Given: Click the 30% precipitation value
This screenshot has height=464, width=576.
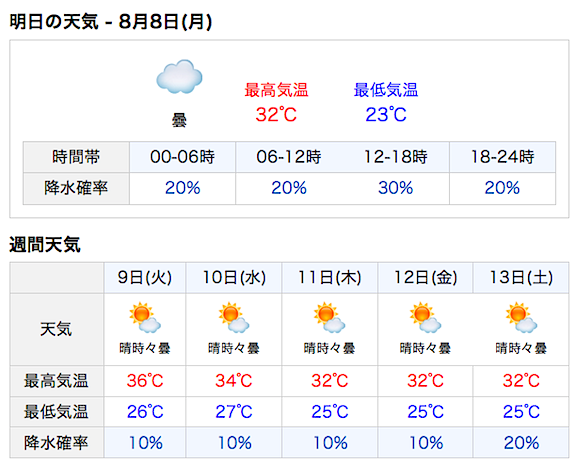Looking at the screenshot, I should (x=396, y=188).
